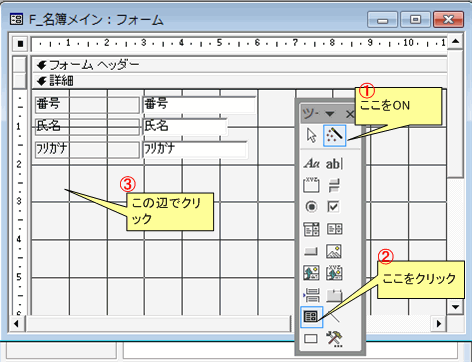Click the Subform/Subreport tool
This screenshot has width=472, height=362.
(x=311, y=316)
